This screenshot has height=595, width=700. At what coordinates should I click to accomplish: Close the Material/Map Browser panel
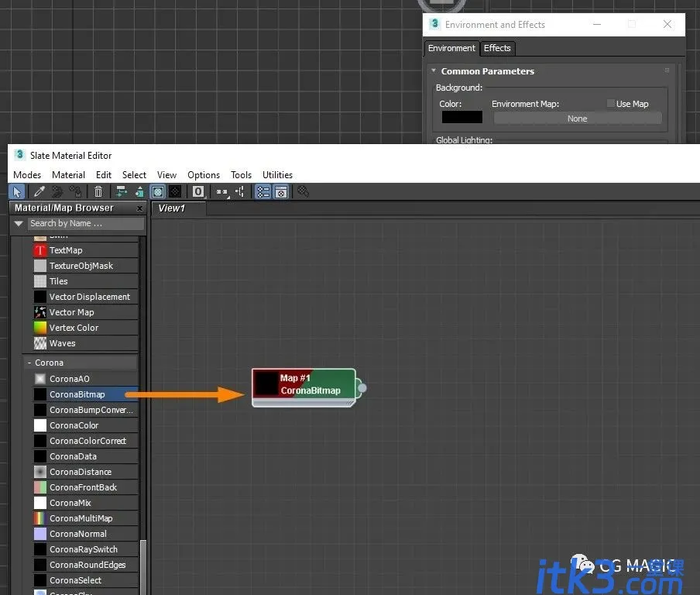[x=139, y=208]
